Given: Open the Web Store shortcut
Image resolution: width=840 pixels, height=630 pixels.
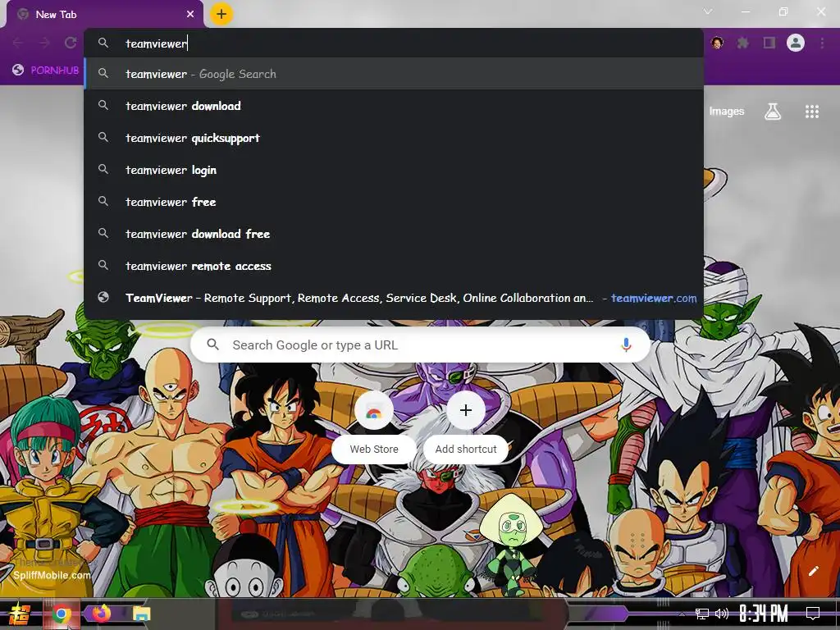Looking at the screenshot, I should point(374,428).
